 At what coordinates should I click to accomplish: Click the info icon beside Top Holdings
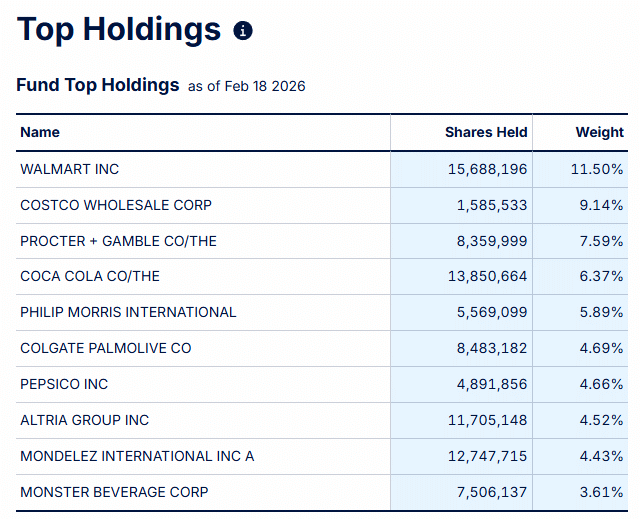tap(243, 31)
